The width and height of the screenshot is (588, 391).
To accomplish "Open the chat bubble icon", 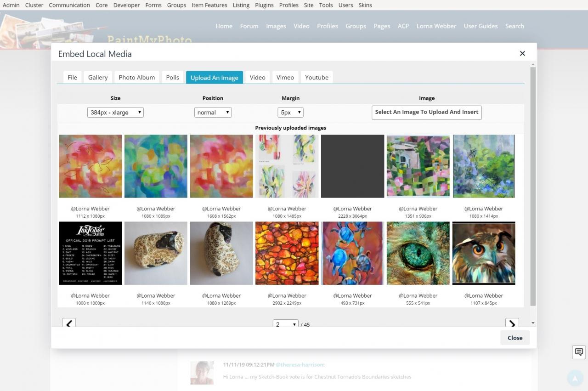I will point(579,352).
